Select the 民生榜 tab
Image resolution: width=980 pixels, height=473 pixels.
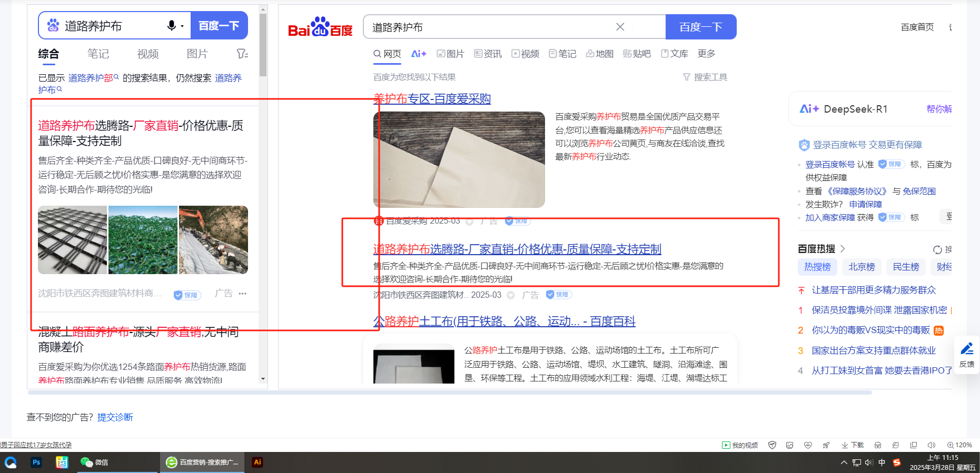click(906, 267)
